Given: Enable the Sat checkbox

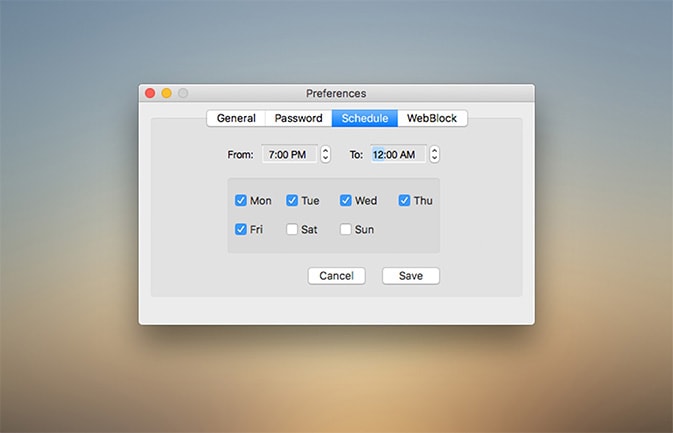Looking at the screenshot, I should [x=292, y=229].
